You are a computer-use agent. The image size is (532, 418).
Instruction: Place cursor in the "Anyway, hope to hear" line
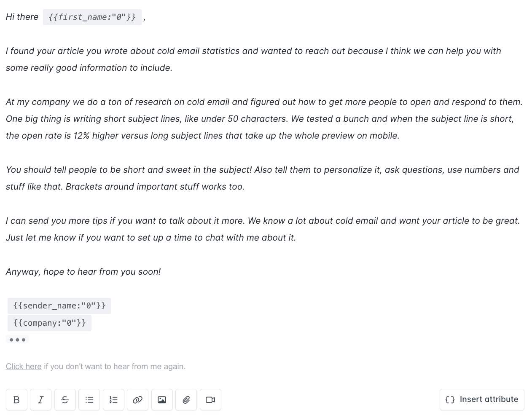click(83, 272)
